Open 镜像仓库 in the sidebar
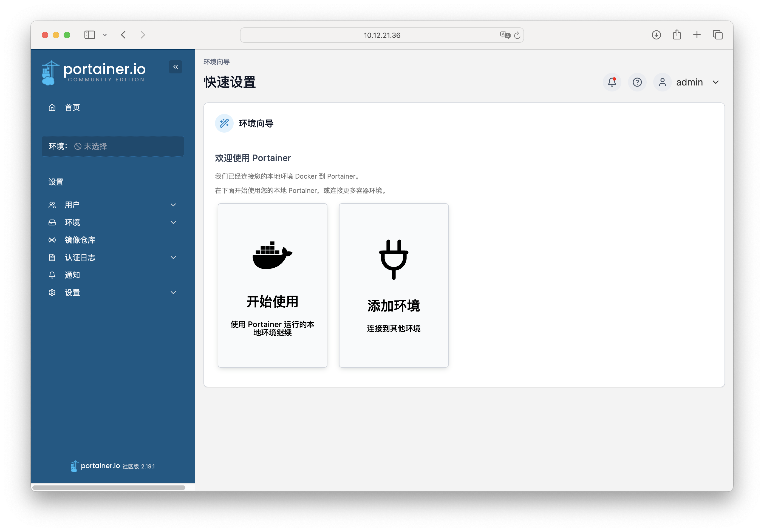Image resolution: width=764 pixels, height=532 pixels. 80,240
